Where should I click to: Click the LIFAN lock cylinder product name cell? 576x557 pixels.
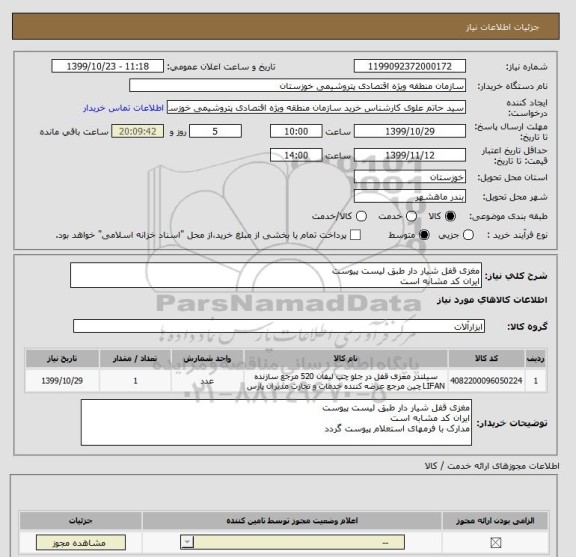(345, 381)
